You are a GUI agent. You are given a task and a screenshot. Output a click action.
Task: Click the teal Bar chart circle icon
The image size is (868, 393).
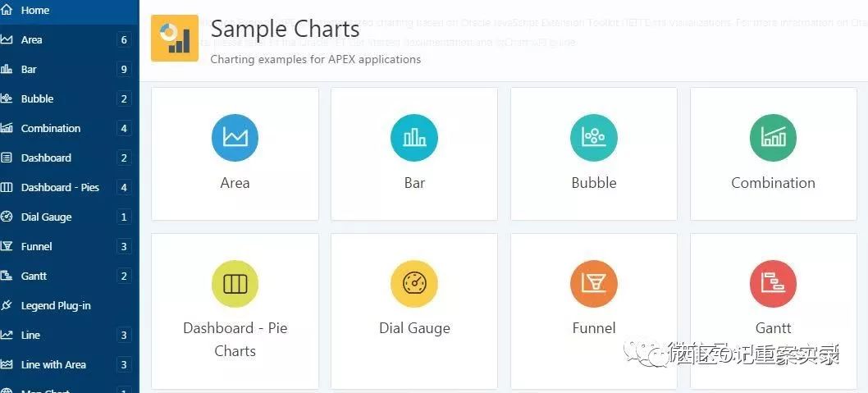coord(414,137)
